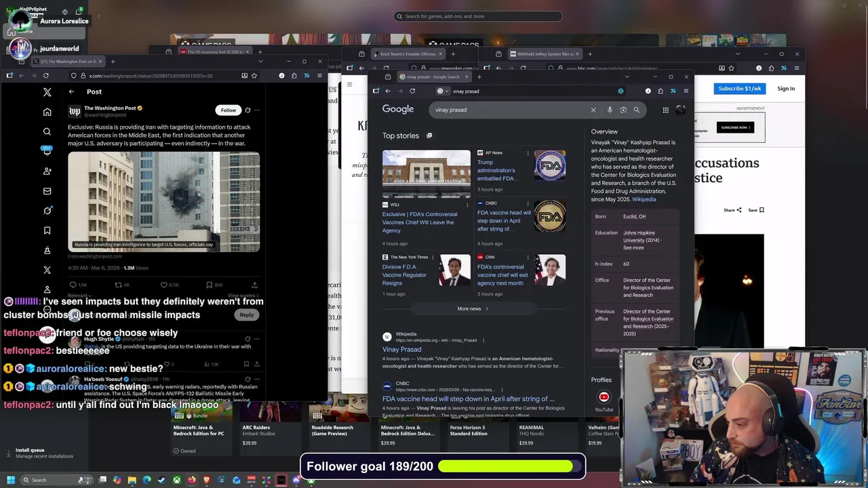
Task: Open search engine dropdown in Google window urlbar
Action: coord(443,91)
